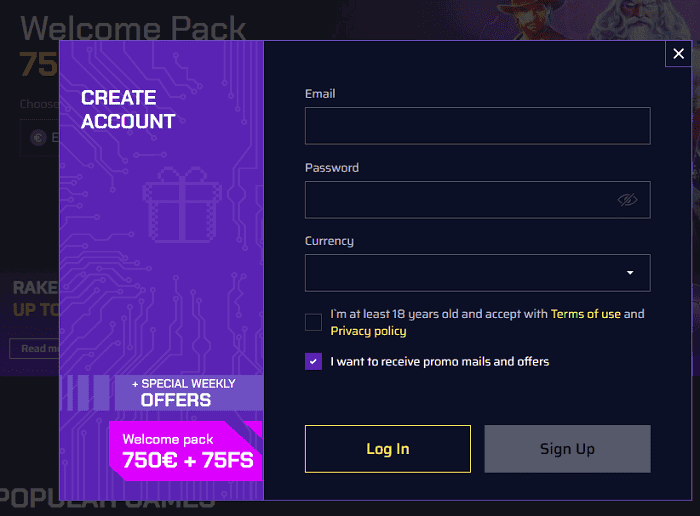
Task: Click the Welcome pack 750€ + 75FS banner
Action: [x=187, y=452]
